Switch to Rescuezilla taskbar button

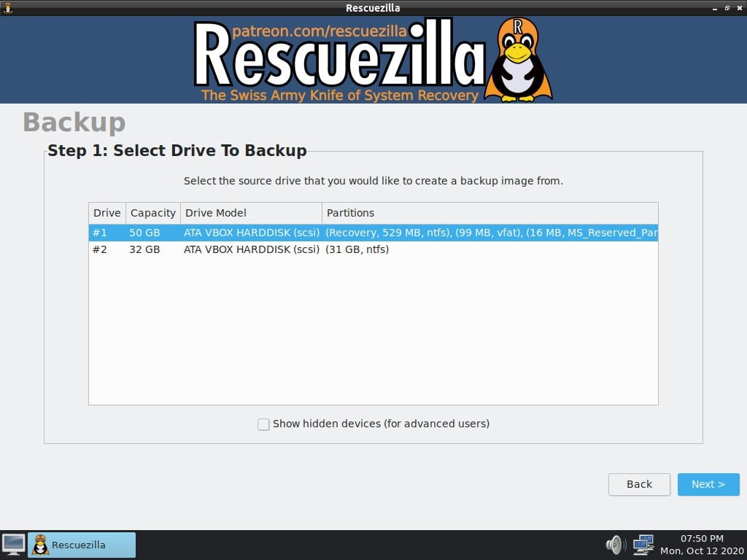82,545
